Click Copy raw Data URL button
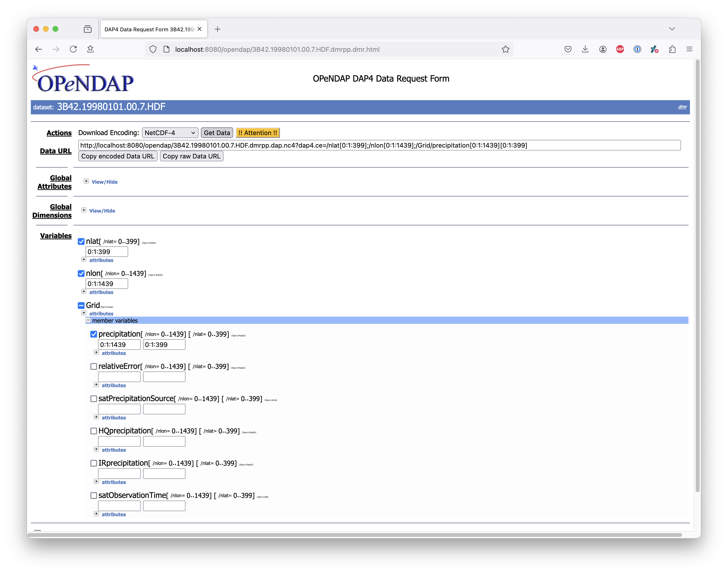 (x=191, y=156)
